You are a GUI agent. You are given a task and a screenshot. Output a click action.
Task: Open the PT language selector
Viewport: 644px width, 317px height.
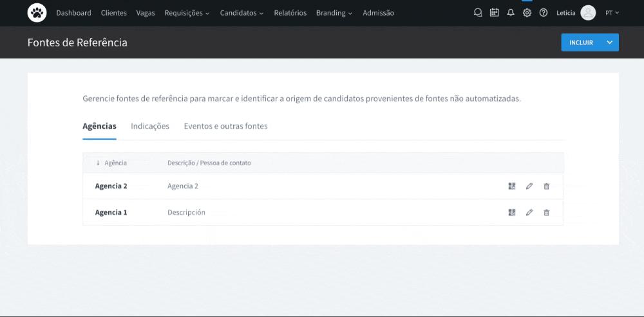click(612, 13)
